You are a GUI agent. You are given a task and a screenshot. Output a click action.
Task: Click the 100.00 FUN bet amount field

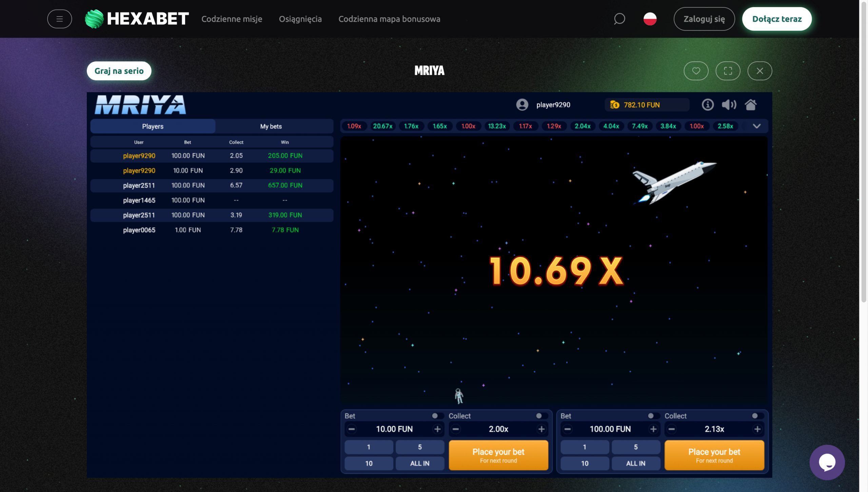pos(610,429)
